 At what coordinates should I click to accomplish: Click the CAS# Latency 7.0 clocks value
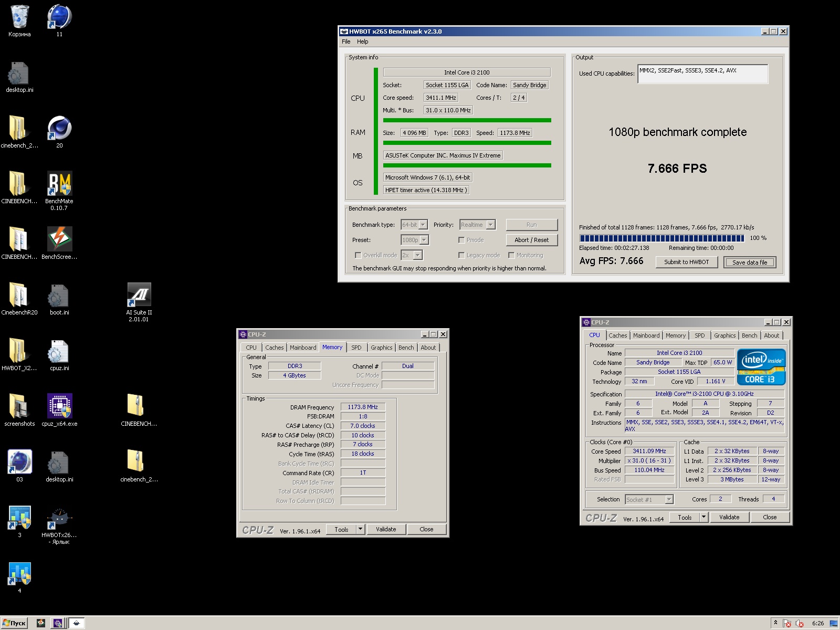pos(363,426)
